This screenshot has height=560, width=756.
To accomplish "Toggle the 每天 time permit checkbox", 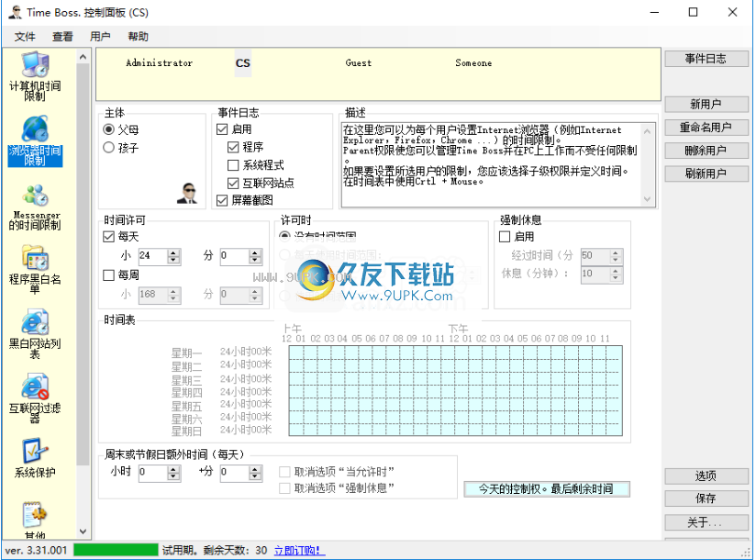I will point(108,236).
